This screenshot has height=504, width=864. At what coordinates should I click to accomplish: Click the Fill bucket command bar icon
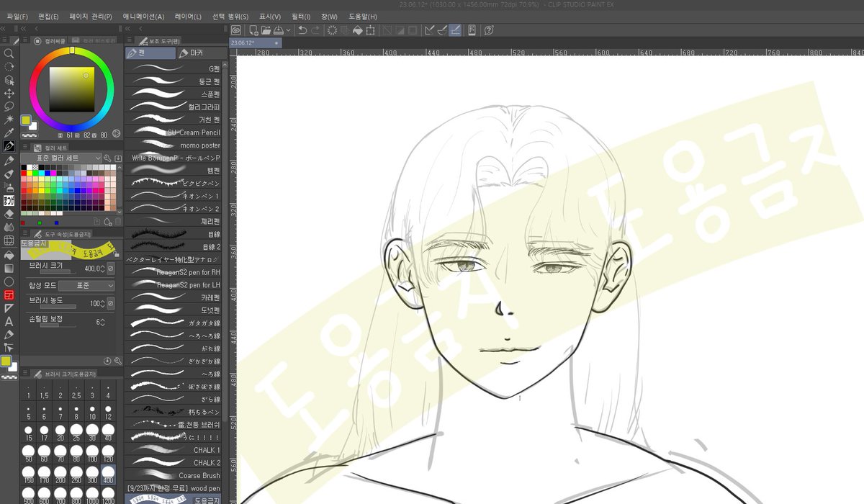(x=358, y=30)
